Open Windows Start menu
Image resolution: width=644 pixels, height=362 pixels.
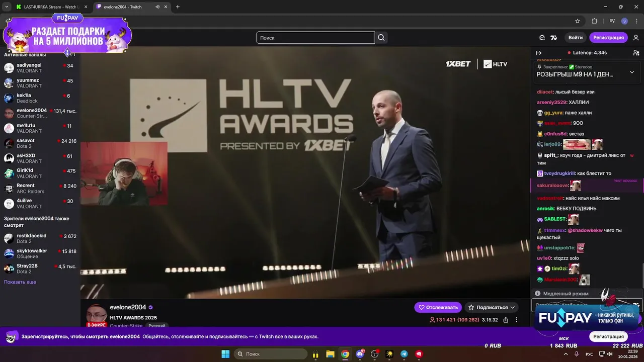225,354
